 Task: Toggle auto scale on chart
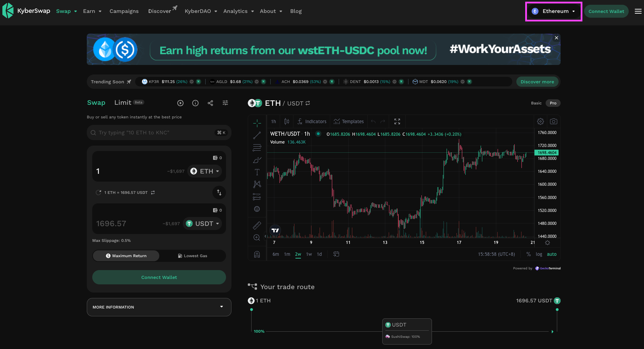pyautogui.click(x=552, y=254)
